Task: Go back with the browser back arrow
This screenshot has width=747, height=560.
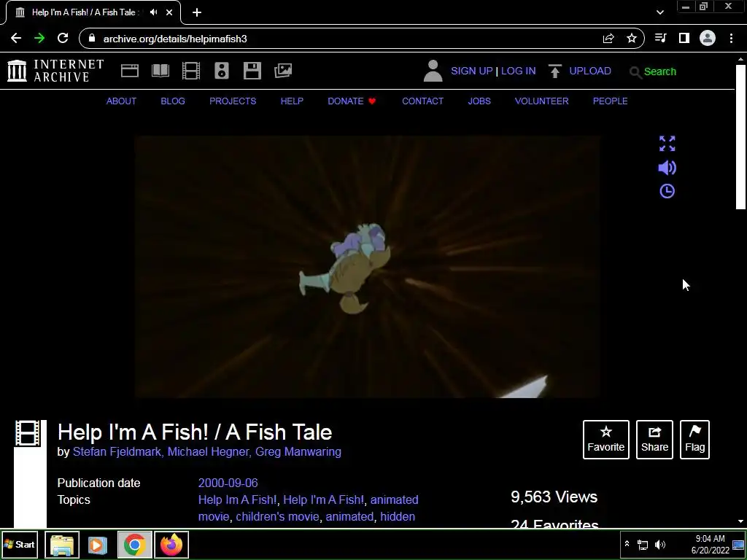Action: coord(16,39)
